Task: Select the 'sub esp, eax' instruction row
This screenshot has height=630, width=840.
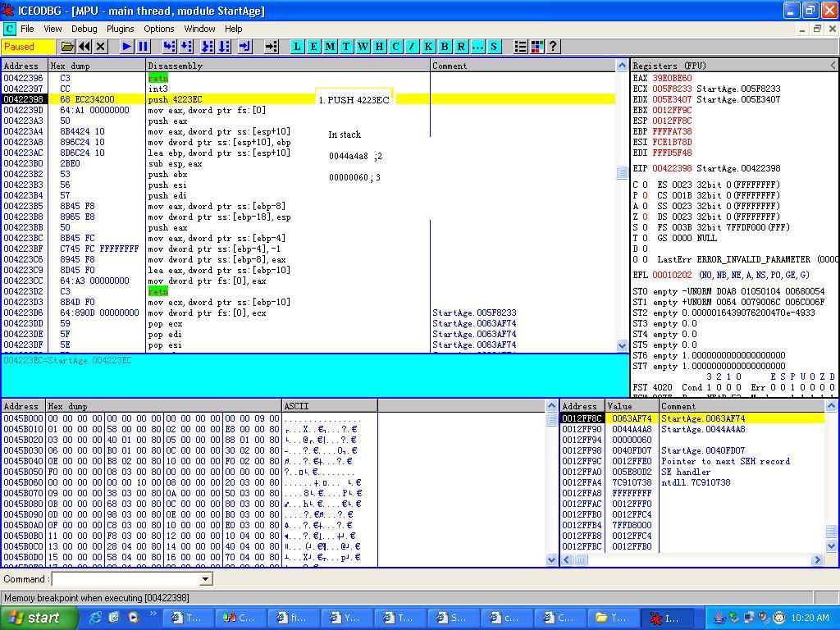Action: pos(308,163)
